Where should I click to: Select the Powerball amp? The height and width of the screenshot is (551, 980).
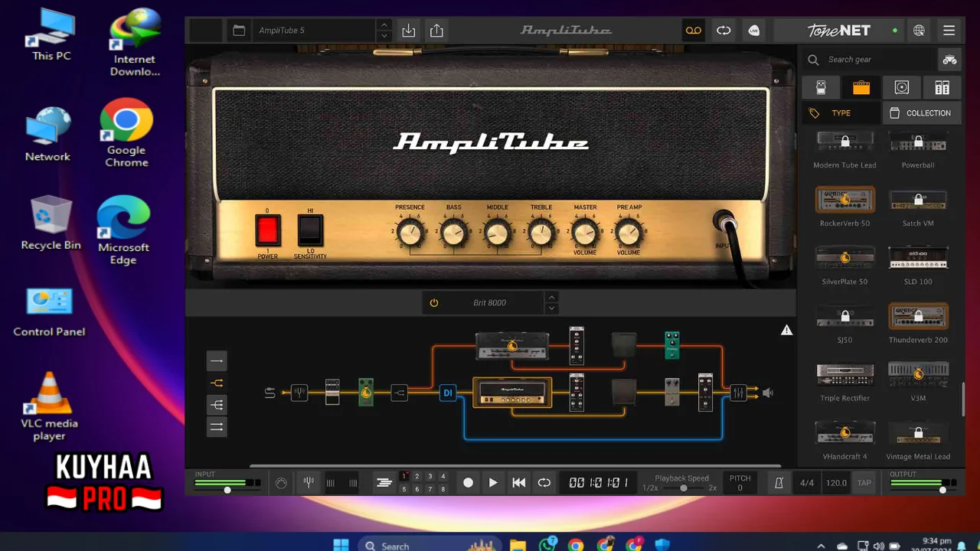point(918,147)
